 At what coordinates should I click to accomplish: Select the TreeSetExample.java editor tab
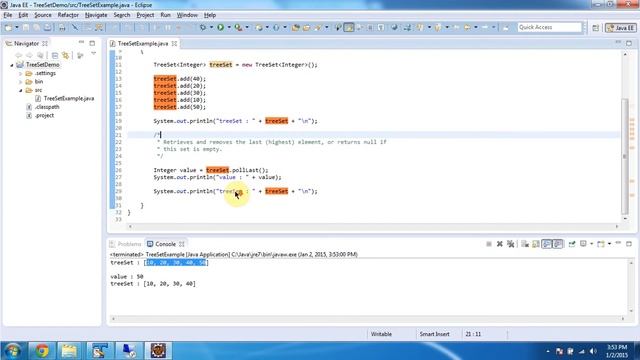pyautogui.click(x=143, y=43)
